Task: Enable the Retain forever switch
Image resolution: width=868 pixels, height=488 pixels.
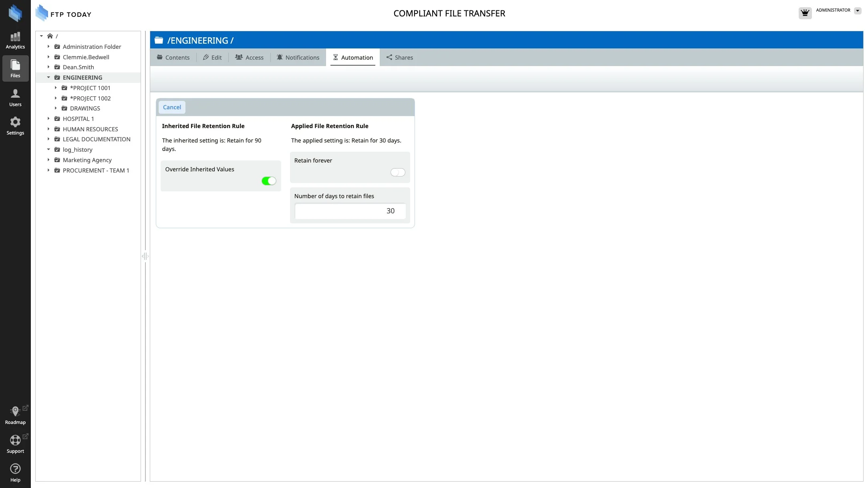Action: [397, 172]
